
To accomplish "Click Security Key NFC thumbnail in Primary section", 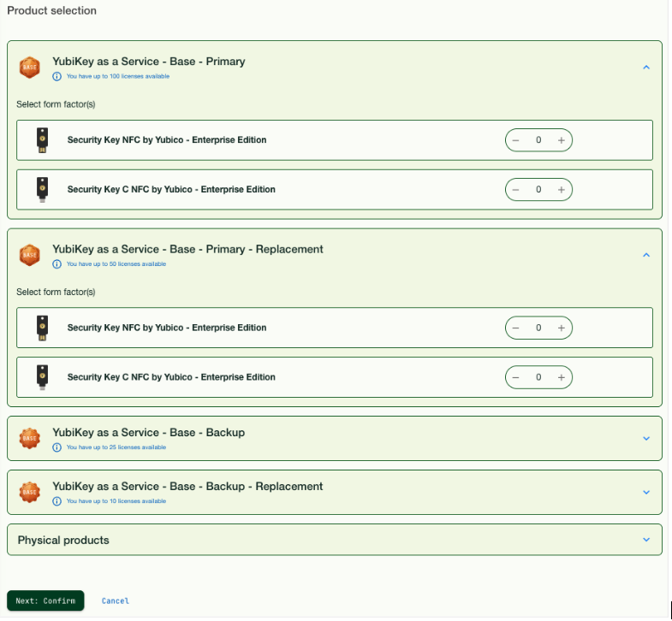I will (41, 140).
